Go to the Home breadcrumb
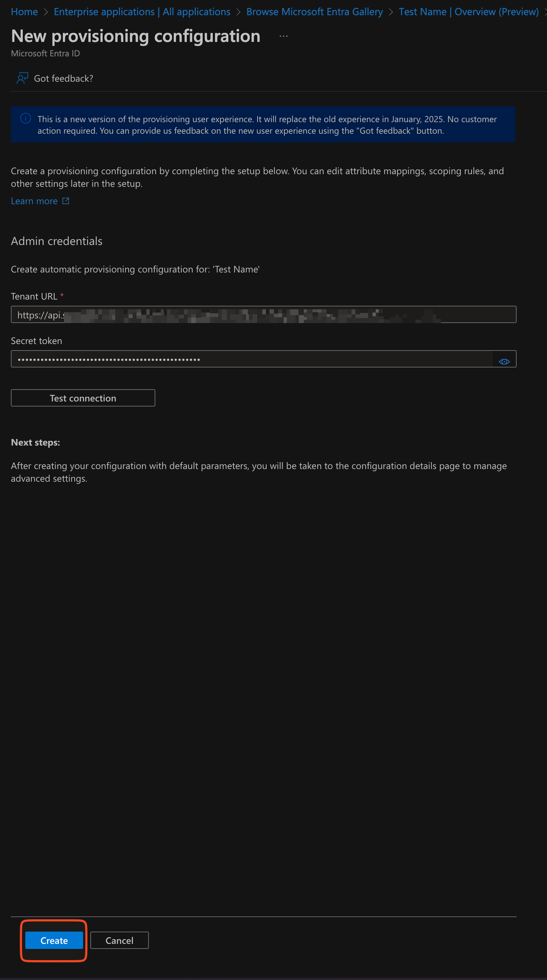This screenshot has height=980, width=547. tap(24, 12)
